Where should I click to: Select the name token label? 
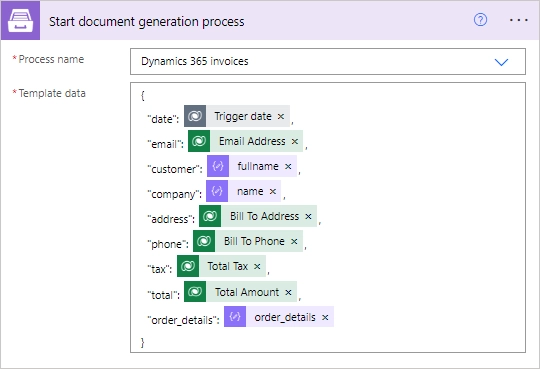coord(250,191)
